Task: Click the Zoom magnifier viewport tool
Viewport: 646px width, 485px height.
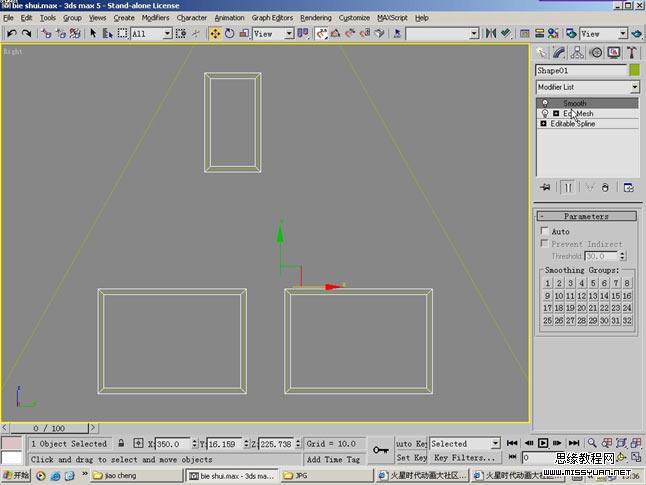Action: click(x=592, y=443)
